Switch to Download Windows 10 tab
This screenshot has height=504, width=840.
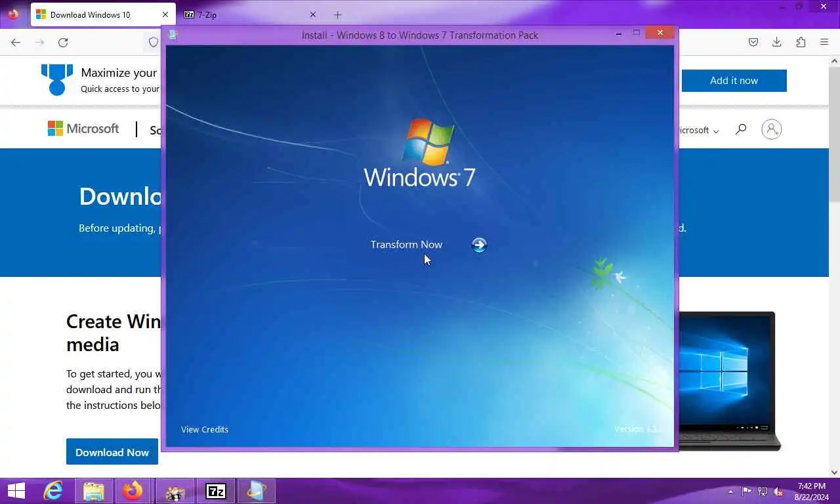[x=102, y=14]
